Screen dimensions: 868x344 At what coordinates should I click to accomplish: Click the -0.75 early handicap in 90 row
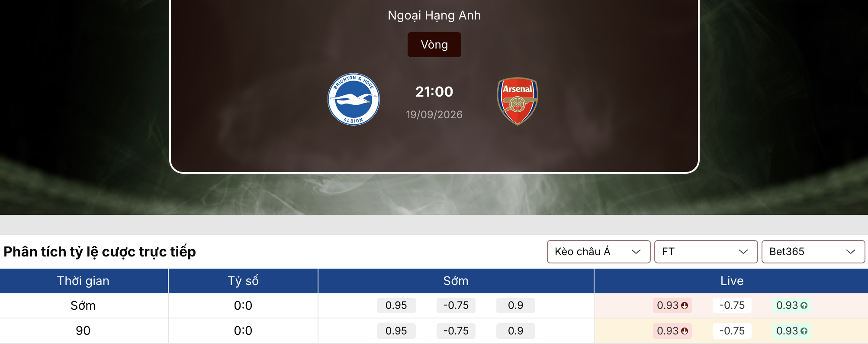click(456, 331)
